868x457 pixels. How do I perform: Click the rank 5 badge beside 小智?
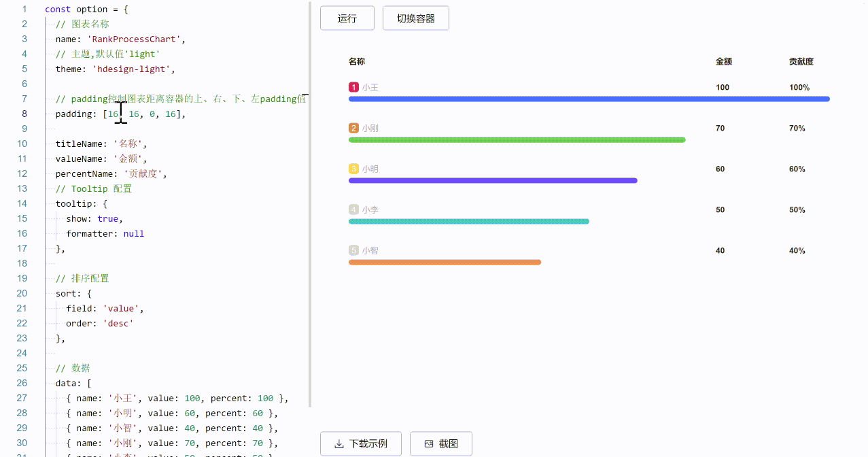353,250
